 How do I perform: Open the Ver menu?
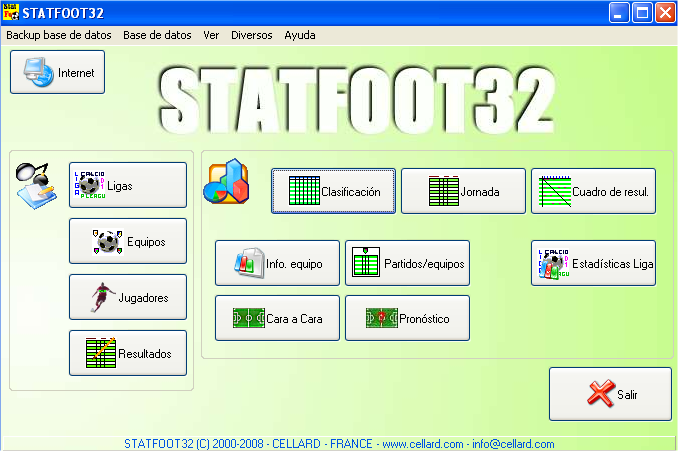211,35
